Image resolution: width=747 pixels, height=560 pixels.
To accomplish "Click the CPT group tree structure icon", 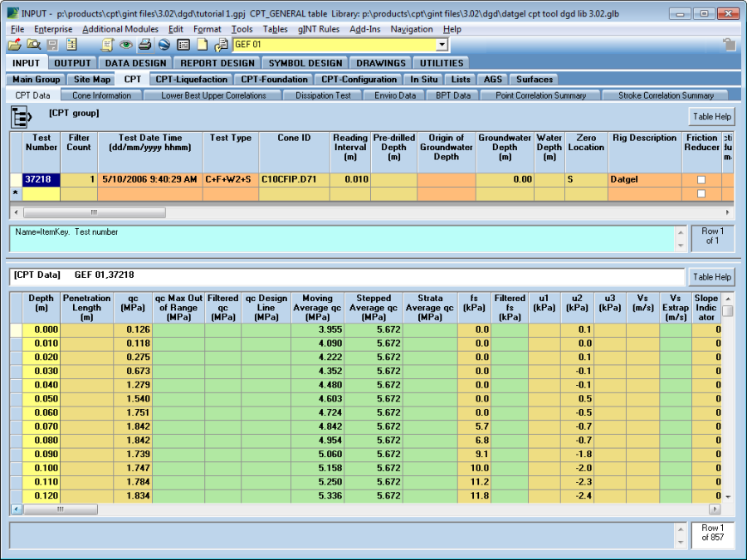I will tap(22, 117).
